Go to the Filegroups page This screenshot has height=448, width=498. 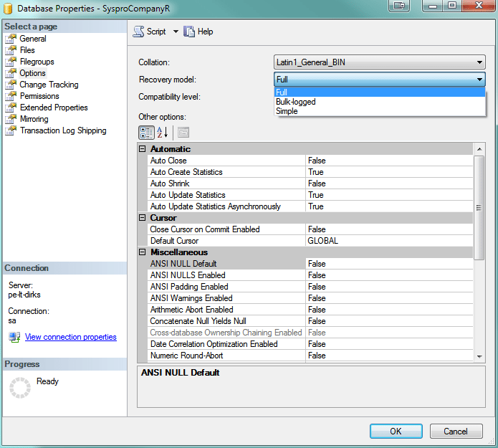pyautogui.click(x=37, y=62)
